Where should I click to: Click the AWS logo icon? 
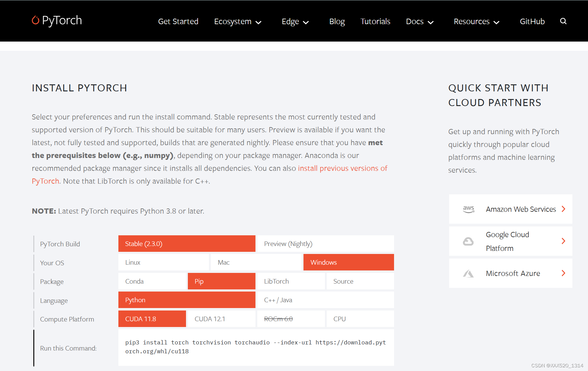468,209
